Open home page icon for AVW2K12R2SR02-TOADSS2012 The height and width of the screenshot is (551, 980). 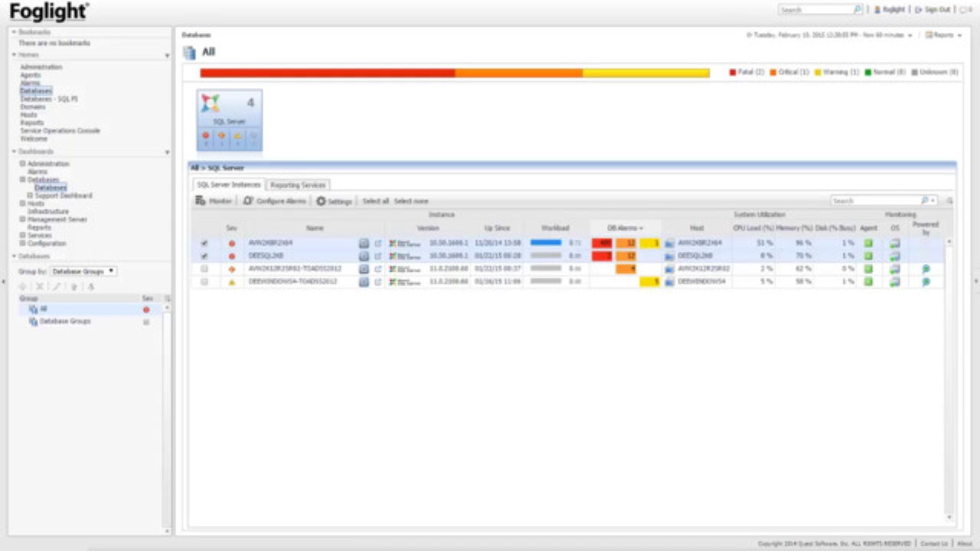[x=364, y=269]
